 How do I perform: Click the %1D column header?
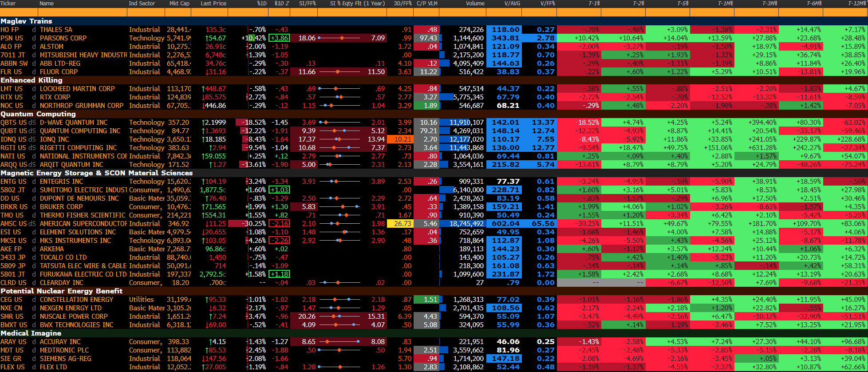(262, 4)
